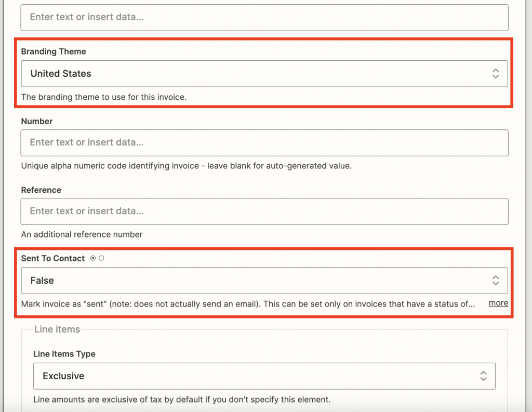The height and width of the screenshot is (412, 532).
Task: Click the 'more' link
Action: (x=498, y=303)
